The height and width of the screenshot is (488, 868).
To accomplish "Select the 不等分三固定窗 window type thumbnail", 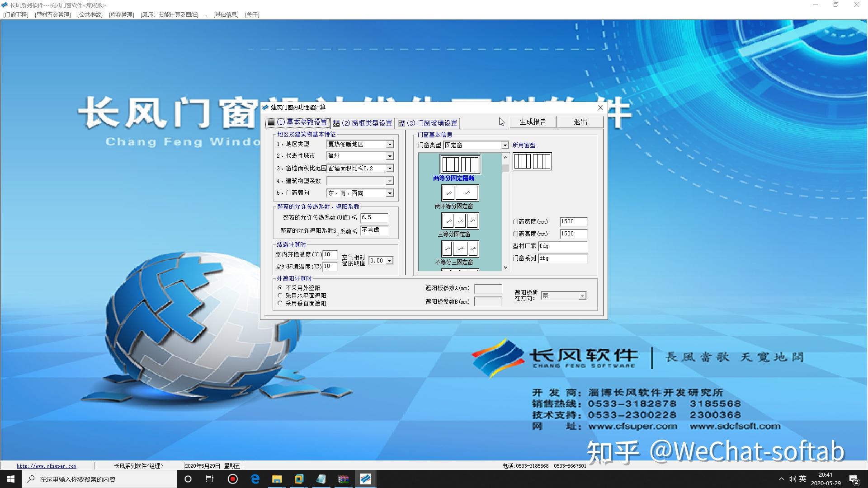I will [x=460, y=249].
